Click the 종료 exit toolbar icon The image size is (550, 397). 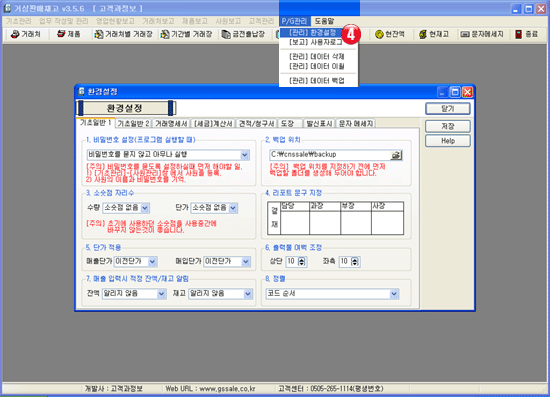(x=526, y=34)
